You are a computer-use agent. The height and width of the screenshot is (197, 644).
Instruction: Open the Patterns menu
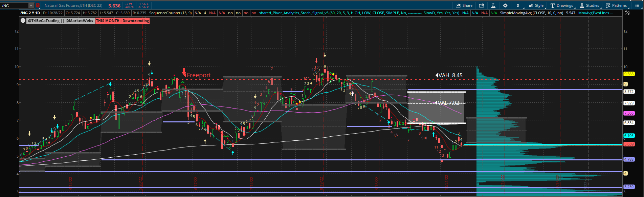click(616, 5)
